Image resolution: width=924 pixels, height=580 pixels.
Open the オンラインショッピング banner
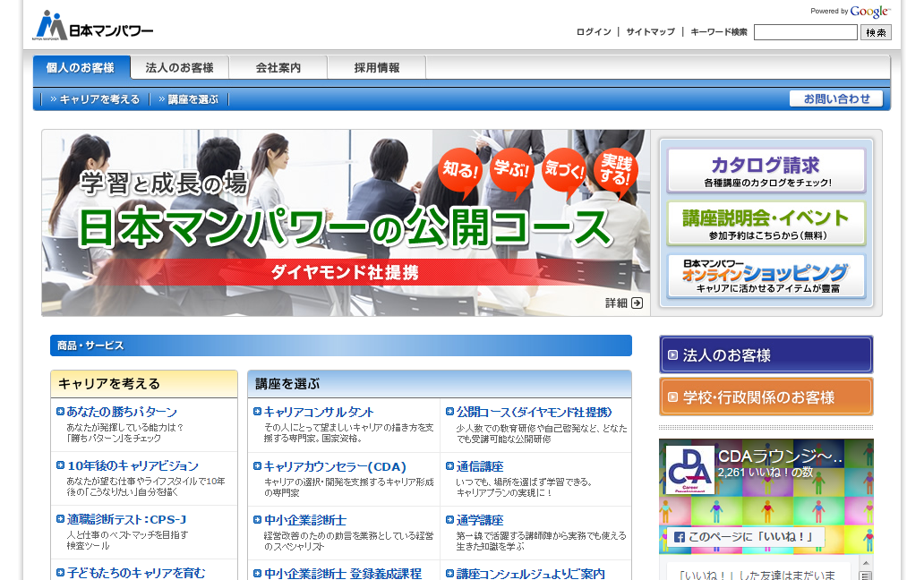tap(766, 277)
